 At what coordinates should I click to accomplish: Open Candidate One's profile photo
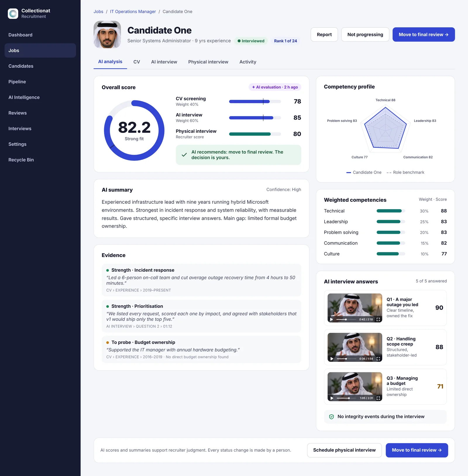[107, 35]
